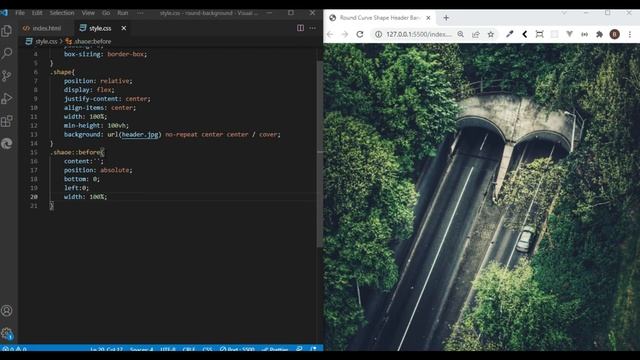Open the Accounts icon in activity bar

pos(7,311)
